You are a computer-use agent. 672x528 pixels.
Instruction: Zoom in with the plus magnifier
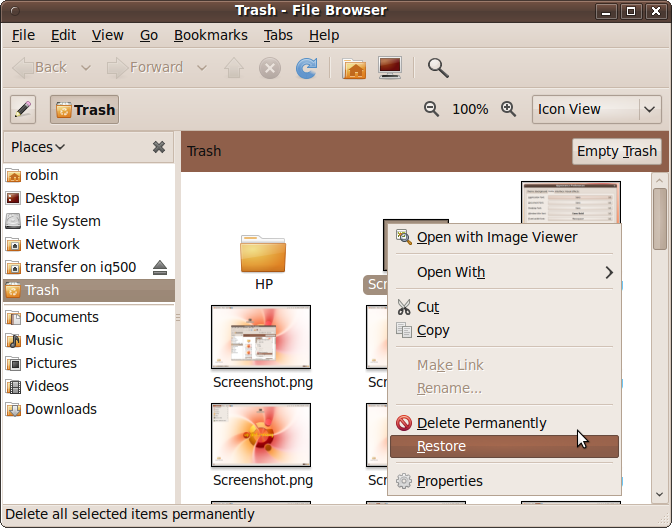509,109
